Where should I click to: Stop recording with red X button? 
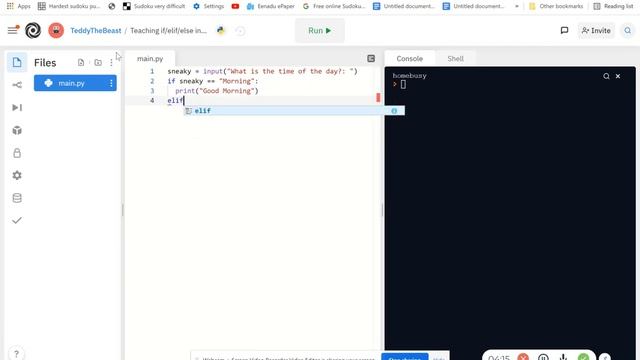[523, 357]
